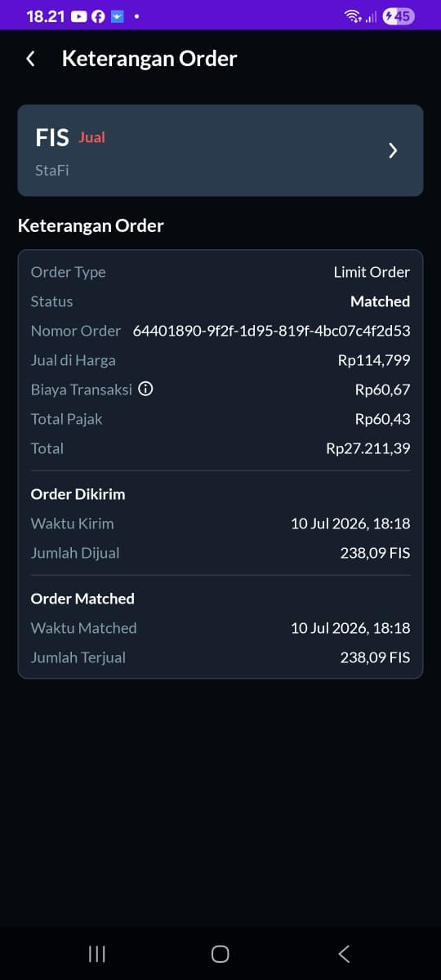Go back using the header arrow
The image size is (441, 980).
(30, 59)
